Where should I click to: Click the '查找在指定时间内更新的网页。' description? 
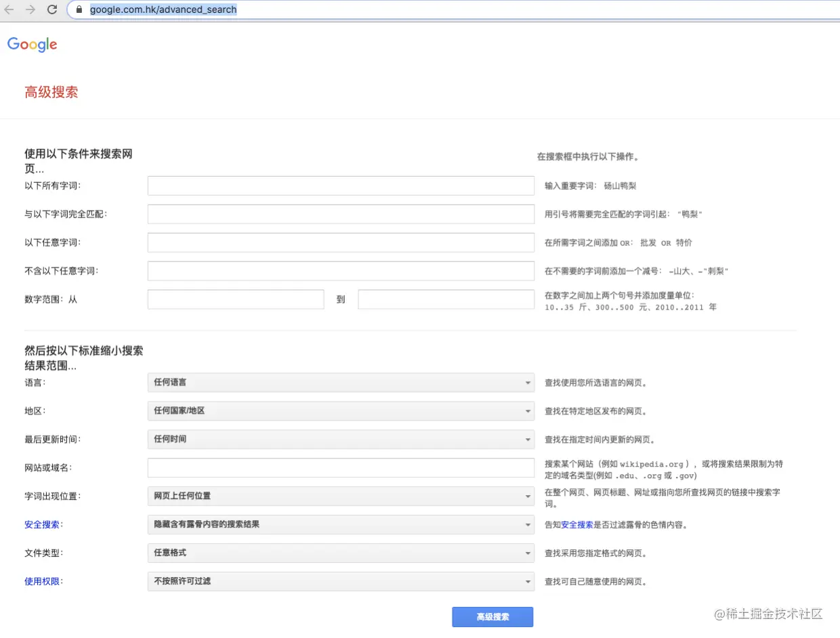point(600,440)
